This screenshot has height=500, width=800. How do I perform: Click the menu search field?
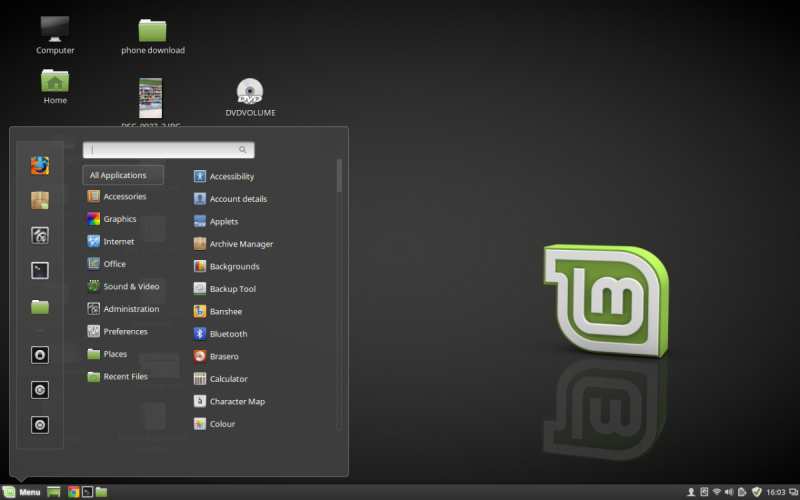tap(168, 149)
